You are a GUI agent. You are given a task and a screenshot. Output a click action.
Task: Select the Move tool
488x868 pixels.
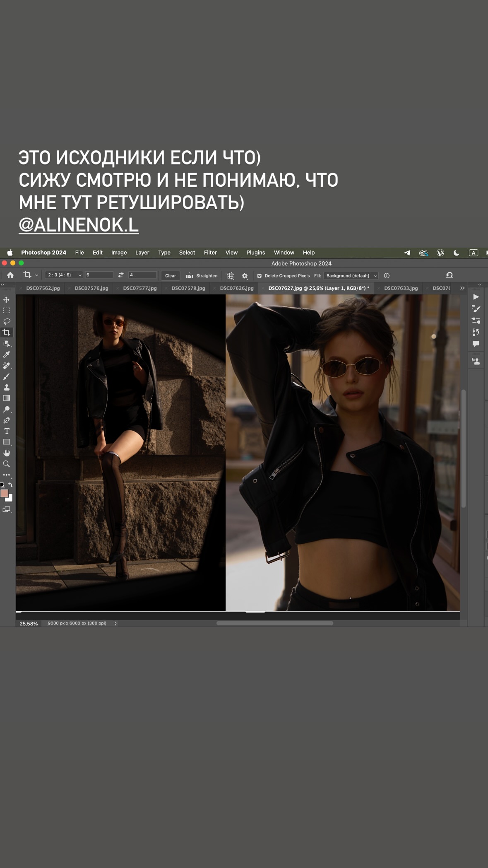7,299
